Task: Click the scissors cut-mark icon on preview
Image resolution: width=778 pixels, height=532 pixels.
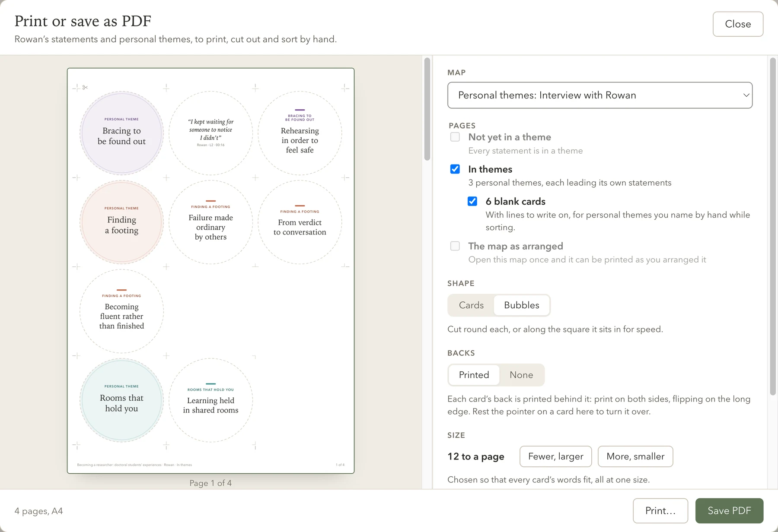Action: pyautogui.click(x=85, y=88)
